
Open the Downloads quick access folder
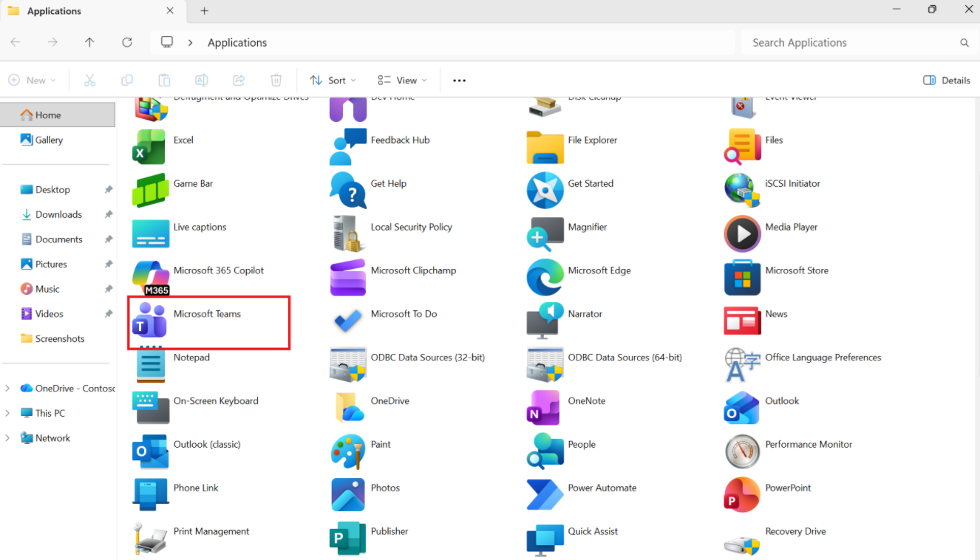pos(58,214)
